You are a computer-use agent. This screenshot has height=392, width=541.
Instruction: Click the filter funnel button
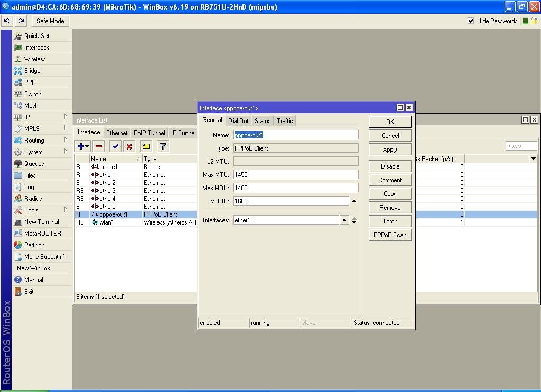pos(163,146)
